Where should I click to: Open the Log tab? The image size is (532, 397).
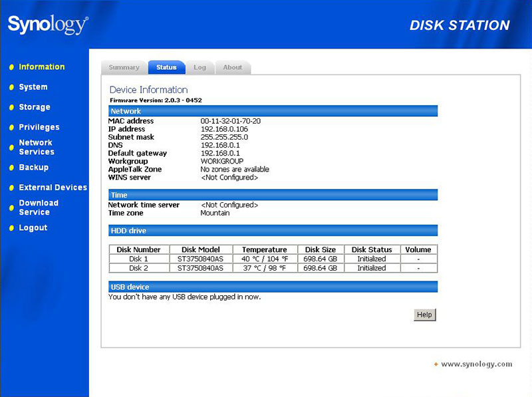pyautogui.click(x=200, y=67)
